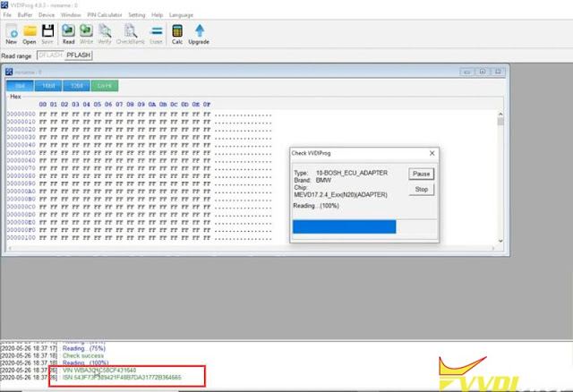The width and height of the screenshot is (573, 392).
Task: Click hex row address 00000100
Action: tap(21, 238)
